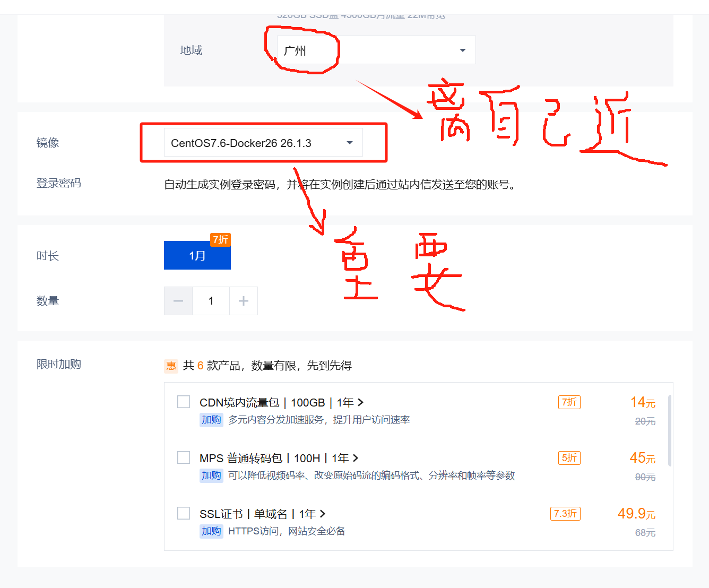The width and height of the screenshot is (709, 588).
Task: Click the add-on list scrollbar
Action: (669, 430)
